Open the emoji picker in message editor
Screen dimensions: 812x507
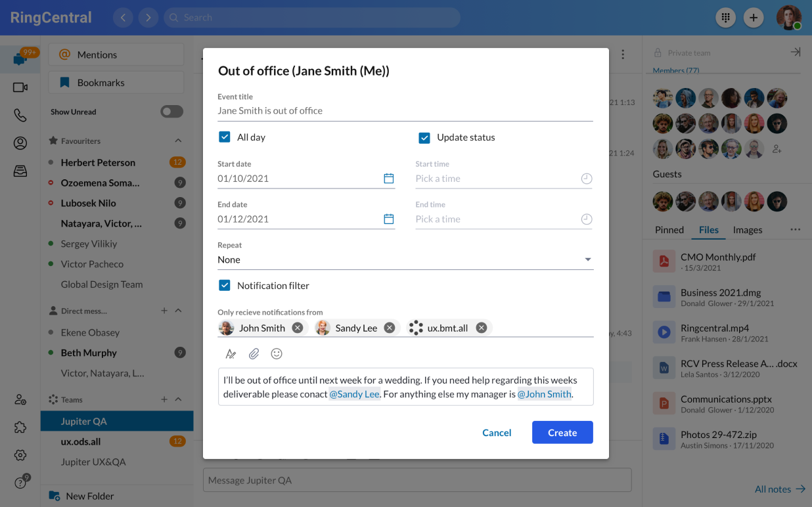(x=277, y=353)
